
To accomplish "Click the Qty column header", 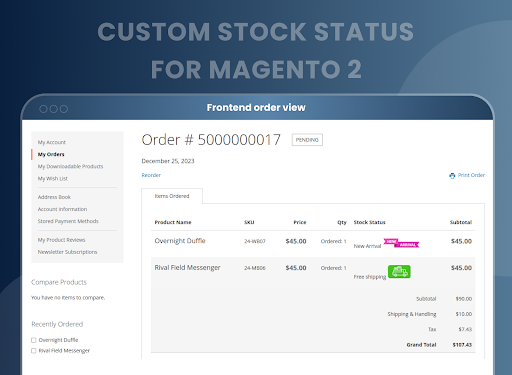I will [342, 222].
